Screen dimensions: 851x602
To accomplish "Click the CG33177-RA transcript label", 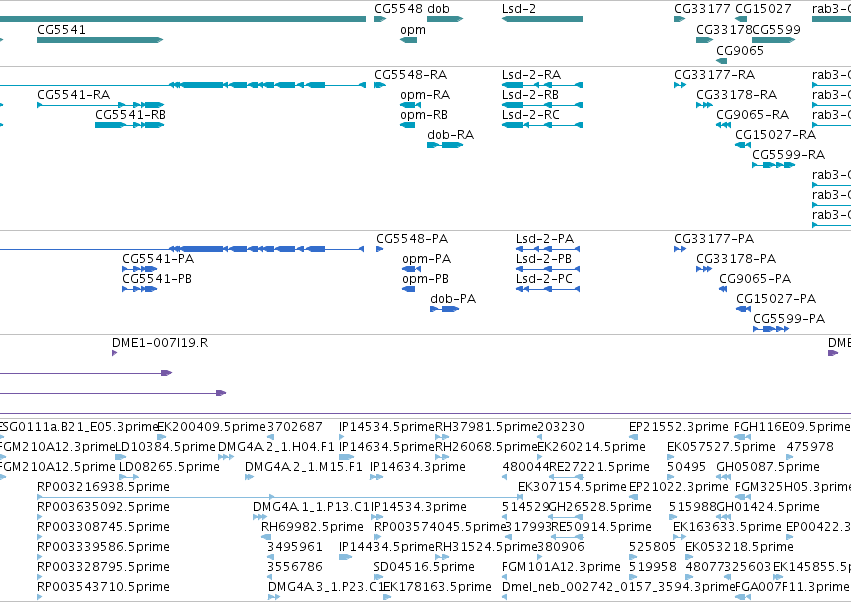I will (x=714, y=74).
